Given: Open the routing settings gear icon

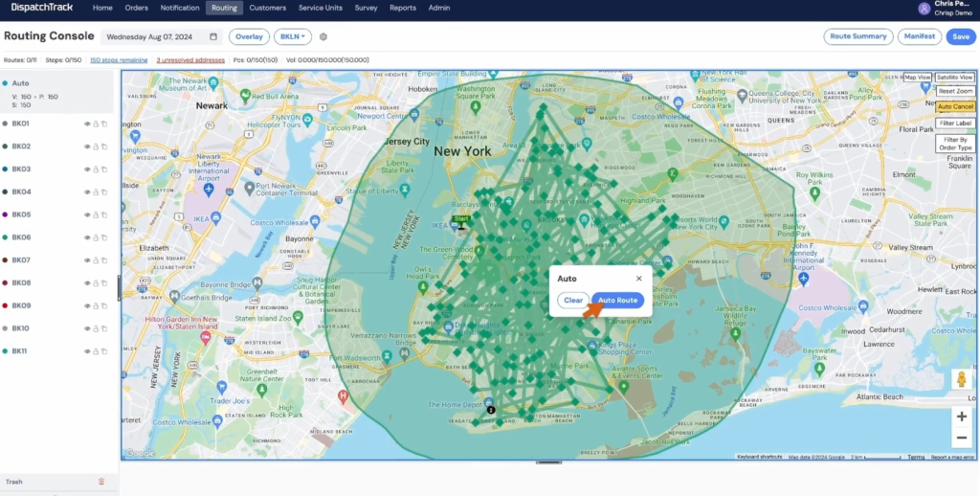Looking at the screenshot, I should pos(323,37).
